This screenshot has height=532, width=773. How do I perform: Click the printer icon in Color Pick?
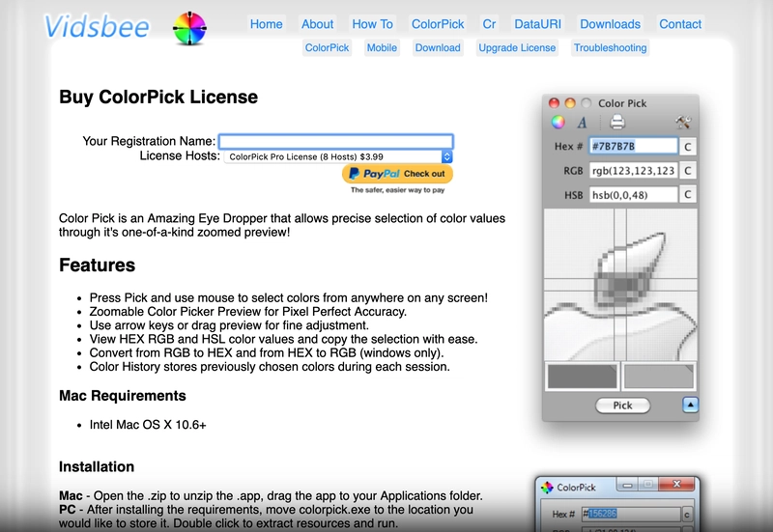(x=617, y=122)
